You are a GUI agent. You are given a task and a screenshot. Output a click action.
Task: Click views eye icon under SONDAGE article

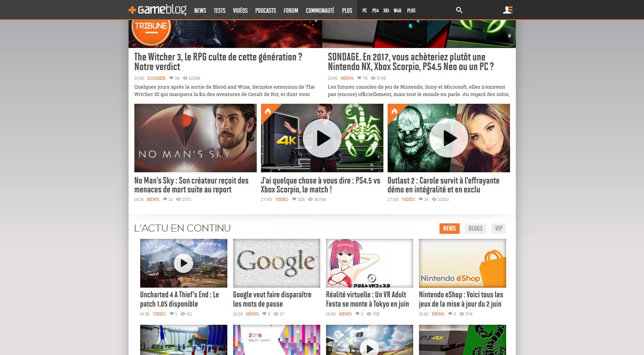point(373,78)
